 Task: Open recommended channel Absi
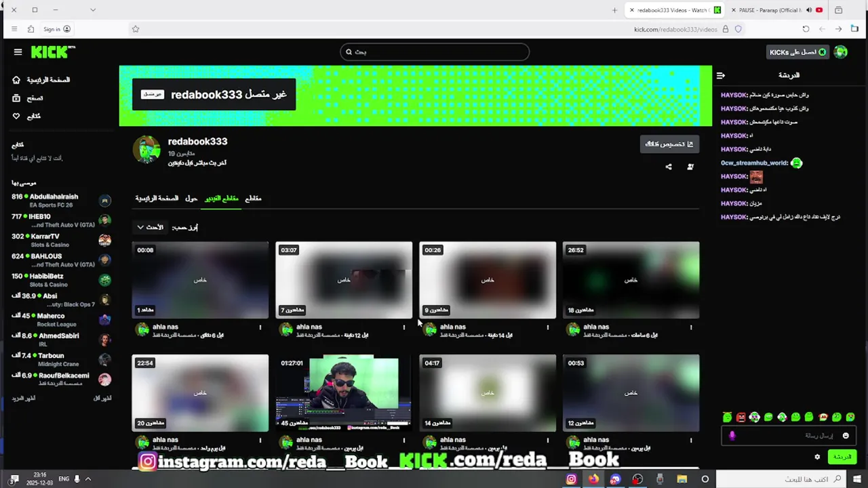tap(61, 300)
